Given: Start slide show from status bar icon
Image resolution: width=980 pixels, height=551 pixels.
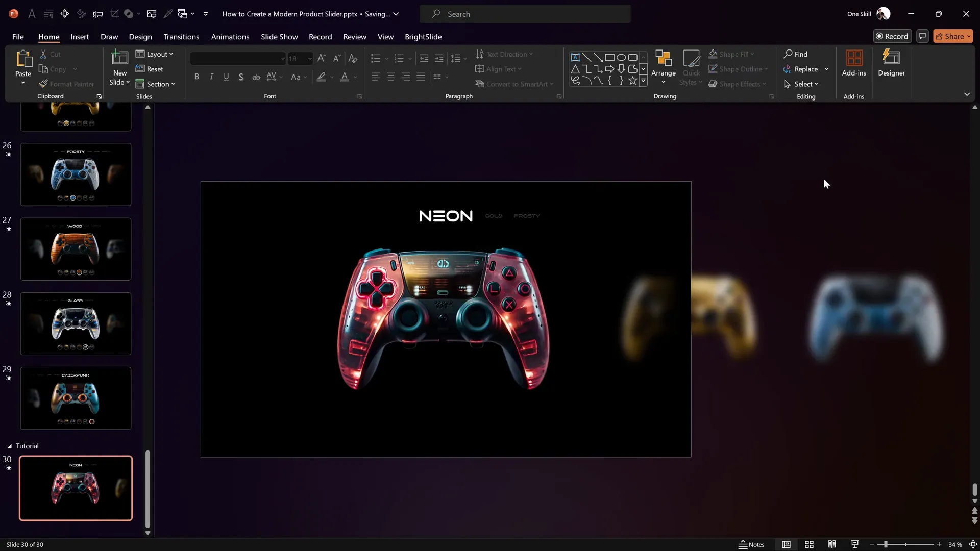Looking at the screenshot, I should [855, 544].
